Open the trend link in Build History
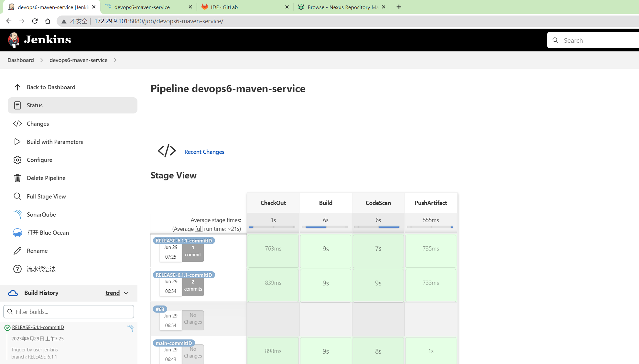639x364 pixels. tap(113, 293)
